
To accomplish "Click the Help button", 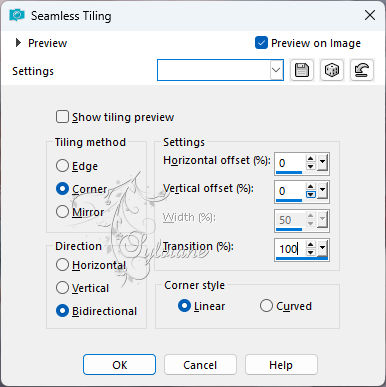I will coord(281,365).
